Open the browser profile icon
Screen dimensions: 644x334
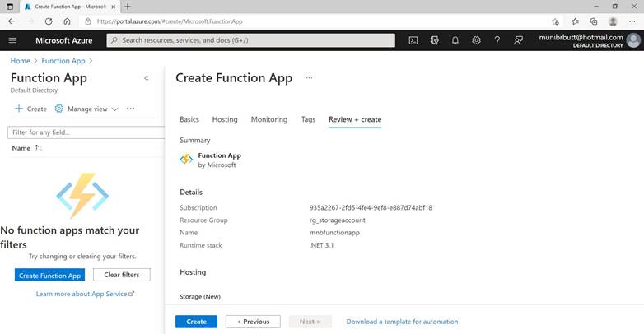click(x=613, y=21)
